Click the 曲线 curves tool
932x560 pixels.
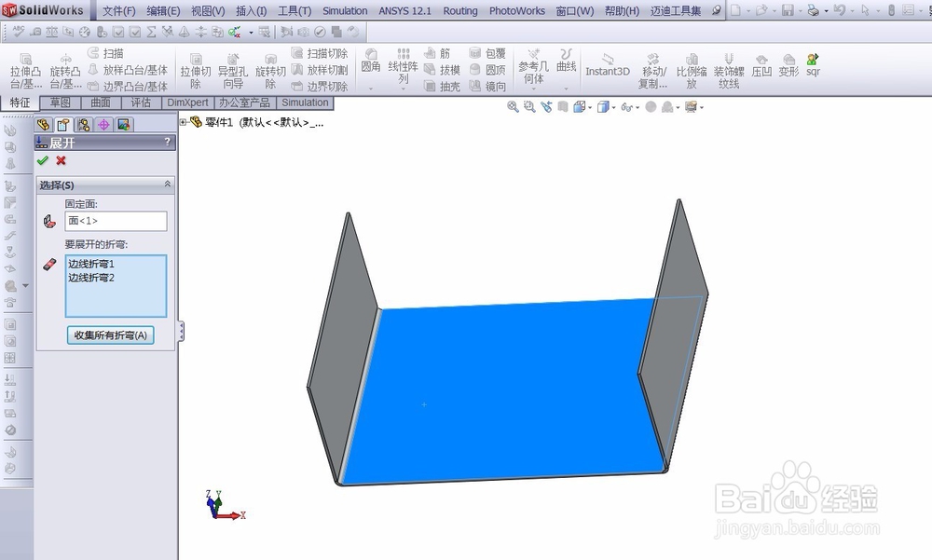point(567,61)
